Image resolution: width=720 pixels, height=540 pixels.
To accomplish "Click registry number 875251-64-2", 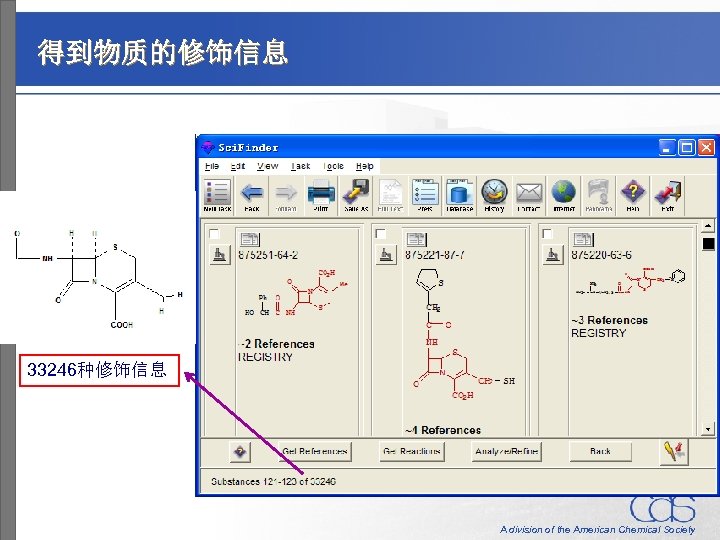I will 268,255.
